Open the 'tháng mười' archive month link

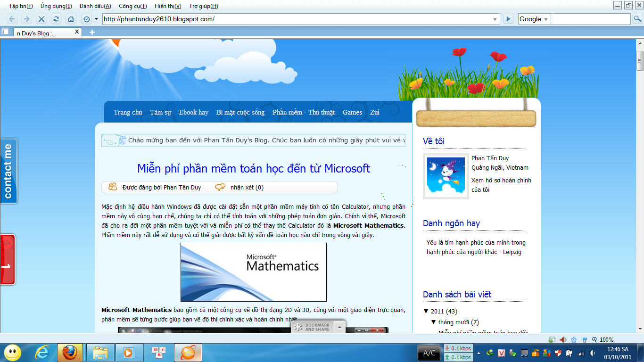tap(454, 322)
